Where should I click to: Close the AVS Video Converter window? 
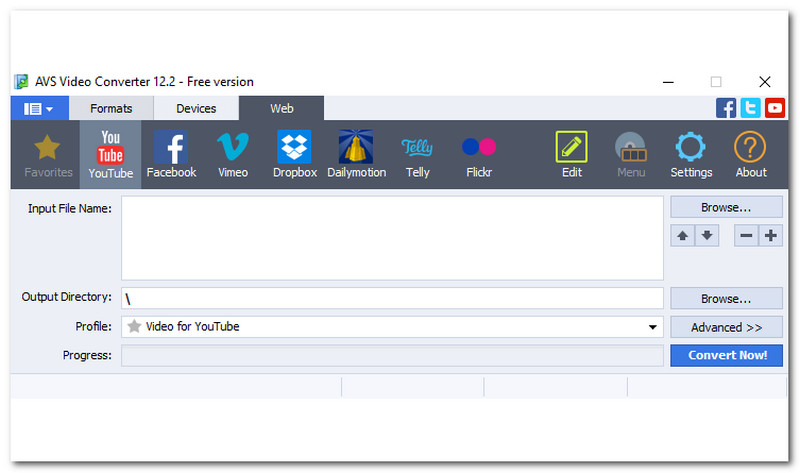click(x=764, y=82)
